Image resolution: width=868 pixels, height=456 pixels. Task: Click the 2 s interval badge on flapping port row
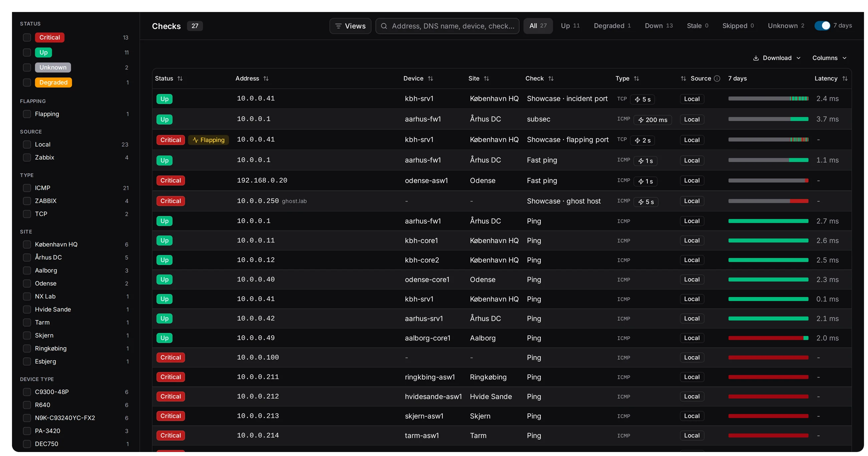pos(642,141)
